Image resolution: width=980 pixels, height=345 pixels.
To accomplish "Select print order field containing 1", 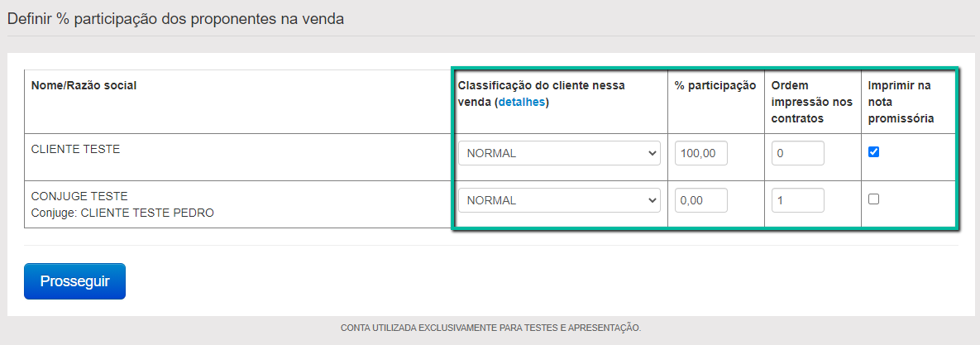I will pyautogui.click(x=797, y=200).
